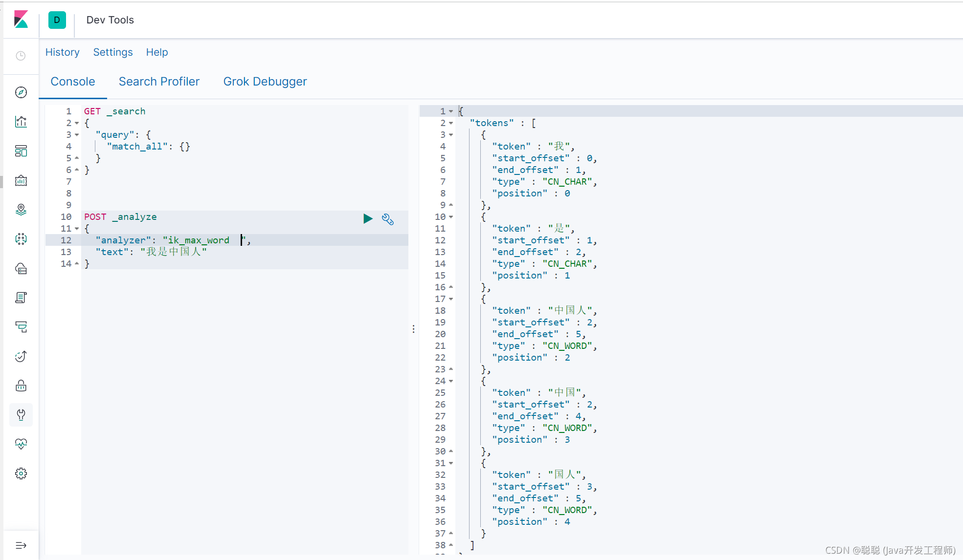
Task: Collapse request editor fold at line 2
Action: 77,123
